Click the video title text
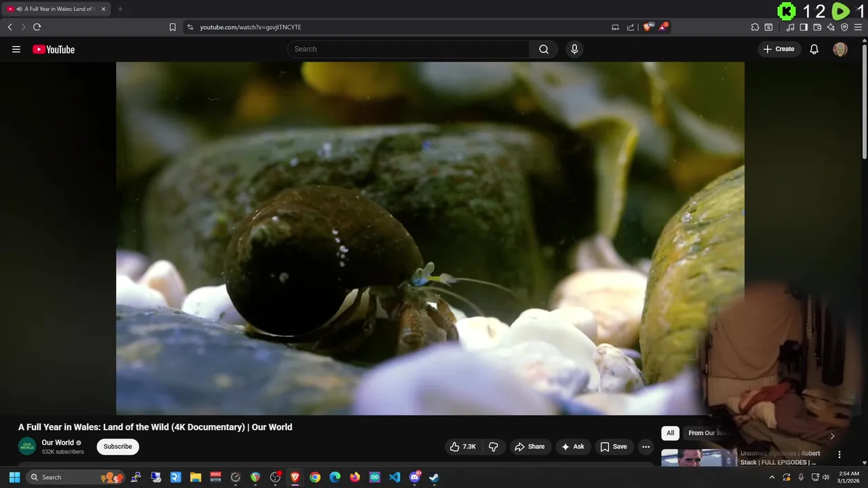The height and width of the screenshot is (488, 868). (x=155, y=427)
